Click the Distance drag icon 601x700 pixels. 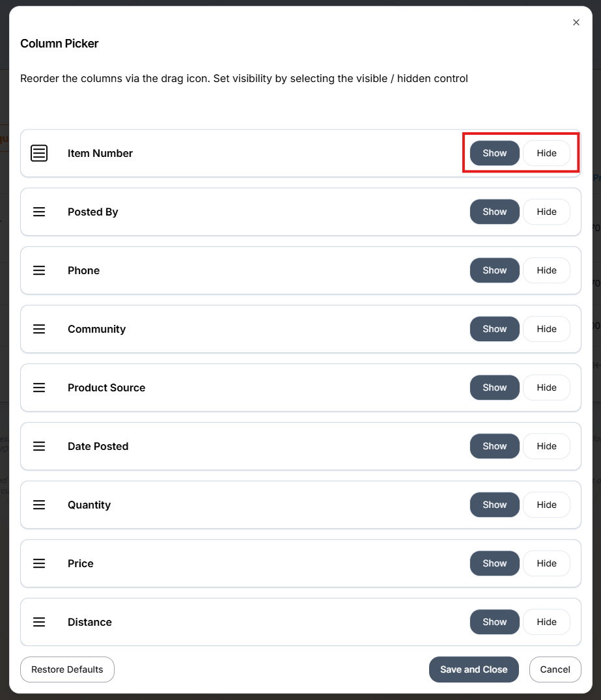tap(39, 622)
